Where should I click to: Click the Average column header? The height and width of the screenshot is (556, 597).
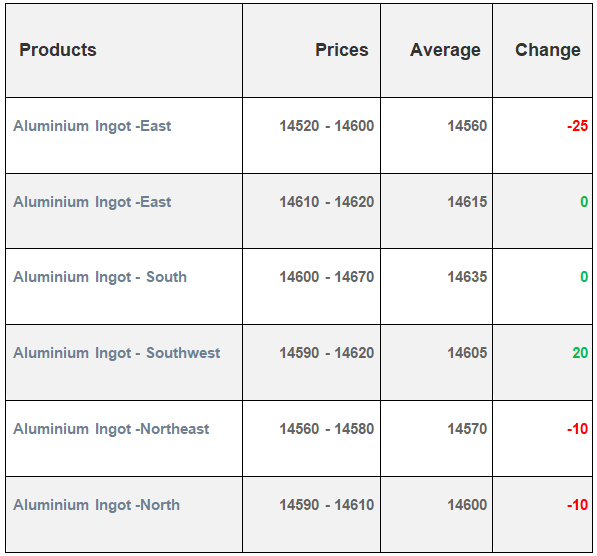click(445, 50)
